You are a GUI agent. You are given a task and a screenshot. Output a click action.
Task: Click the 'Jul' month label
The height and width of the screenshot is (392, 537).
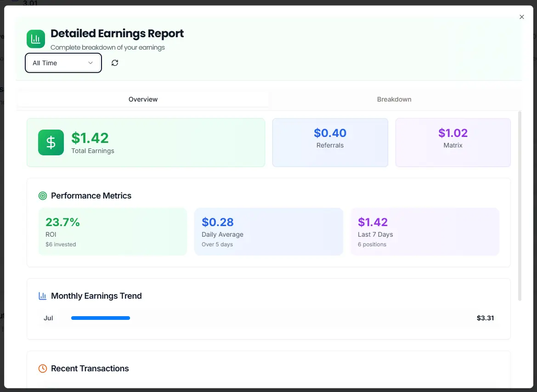click(48, 318)
